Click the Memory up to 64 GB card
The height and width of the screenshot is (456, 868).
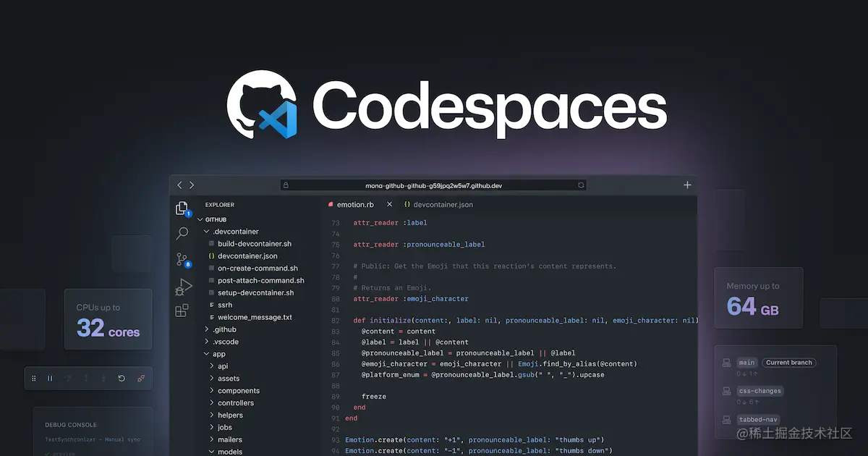click(x=759, y=297)
